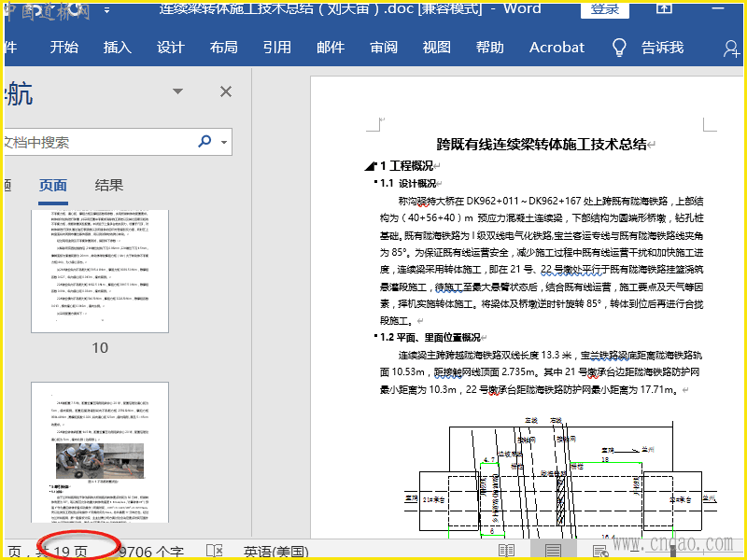Open the 审阅 (Review) ribbon tab
The width and height of the screenshot is (747, 560).
click(384, 48)
